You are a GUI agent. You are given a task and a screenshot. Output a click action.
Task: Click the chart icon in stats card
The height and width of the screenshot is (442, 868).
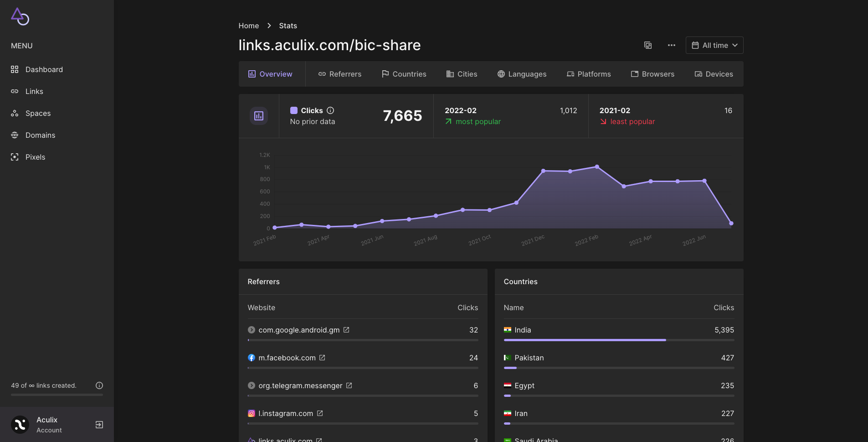[x=259, y=116]
